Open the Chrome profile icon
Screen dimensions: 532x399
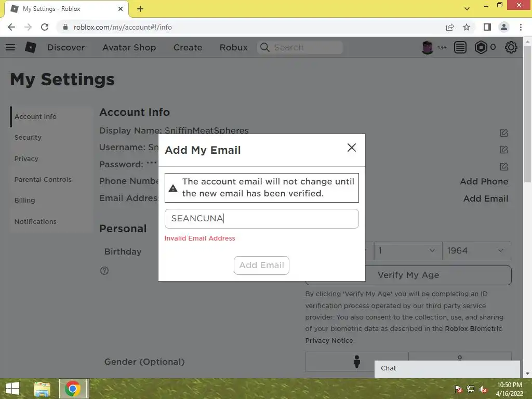pos(504,27)
